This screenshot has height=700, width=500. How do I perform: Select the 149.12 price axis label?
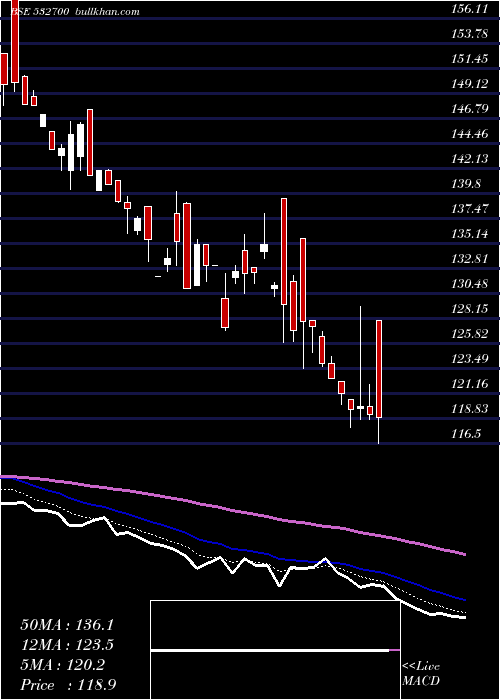click(x=470, y=84)
